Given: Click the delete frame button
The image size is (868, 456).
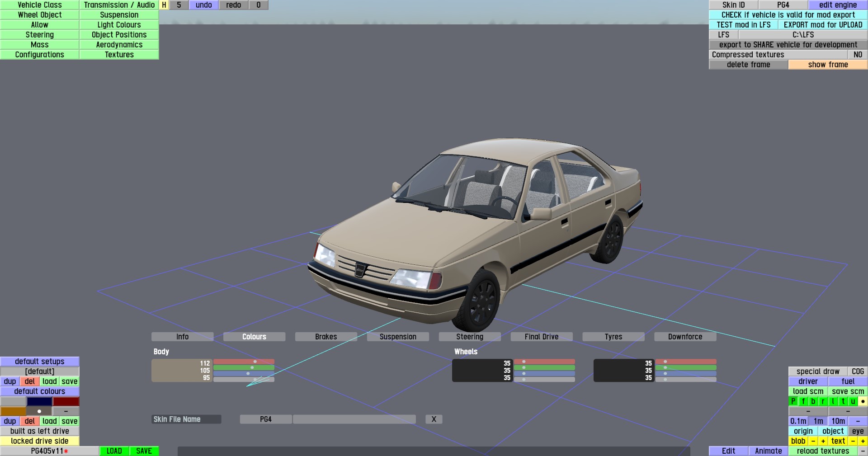Looking at the screenshot, I should click(x=749, y=65).
